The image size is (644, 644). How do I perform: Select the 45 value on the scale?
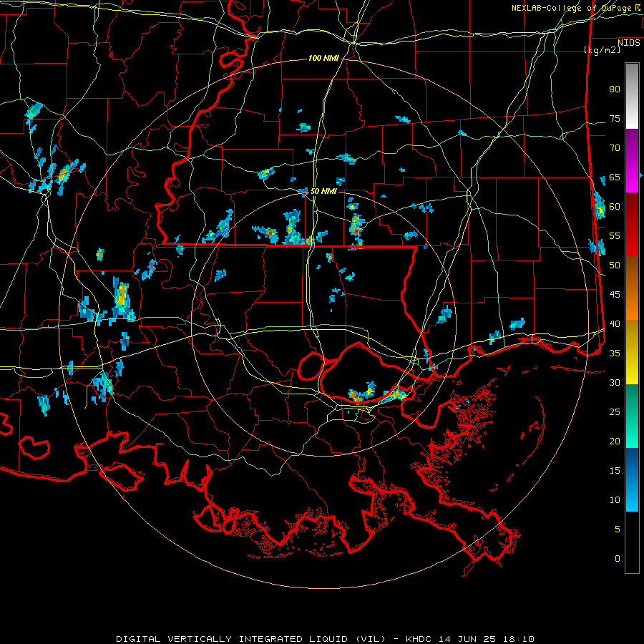(x=615, y=295)
